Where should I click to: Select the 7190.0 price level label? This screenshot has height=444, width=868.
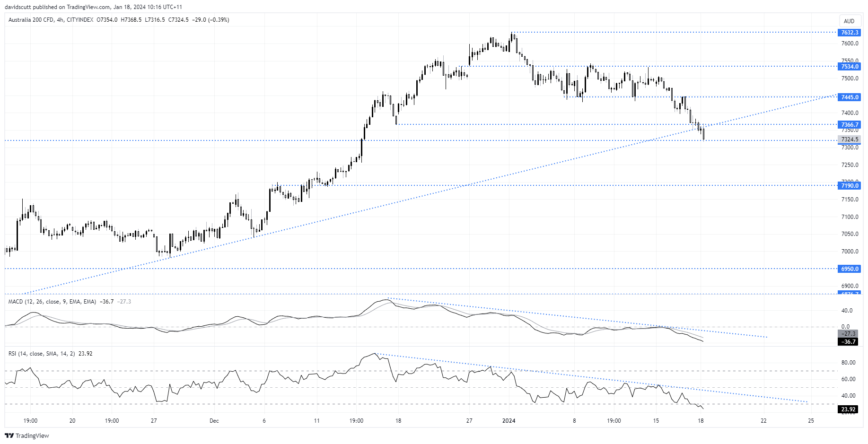coord(850,186)
